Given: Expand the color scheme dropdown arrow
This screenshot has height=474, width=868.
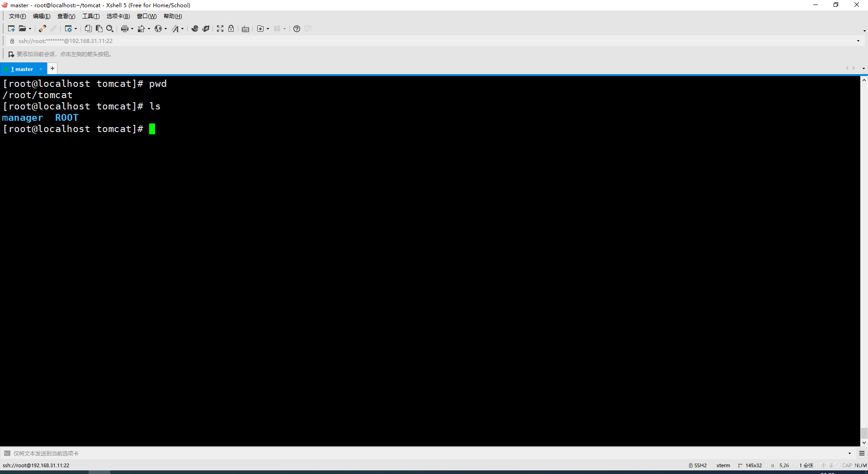Looking at the screenshot, I should click(x=149, y=28).
